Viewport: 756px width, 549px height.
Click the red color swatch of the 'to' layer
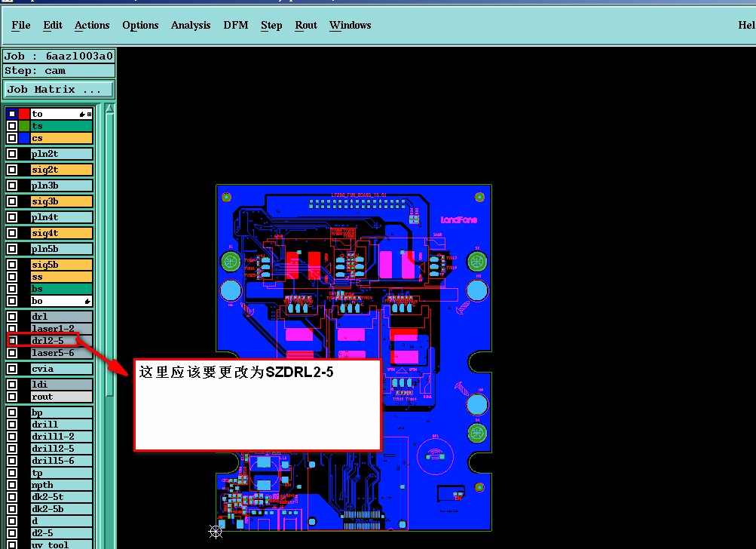[x=24, y=114]
